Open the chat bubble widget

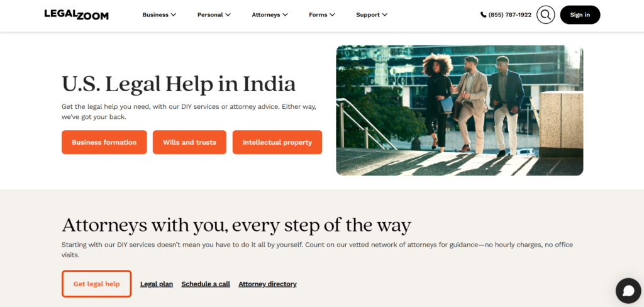(628, 291)
